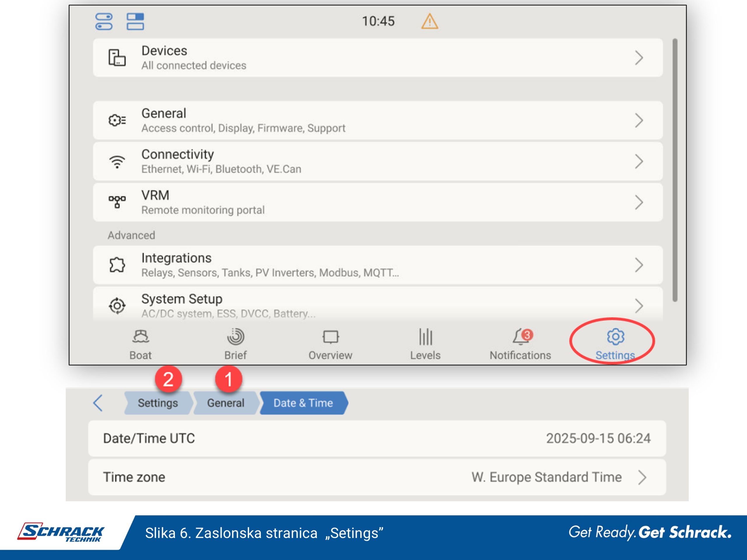Viewport: 747px width, 560px height.
Task: Click the split-view layout icon
Action: point(135,22)
